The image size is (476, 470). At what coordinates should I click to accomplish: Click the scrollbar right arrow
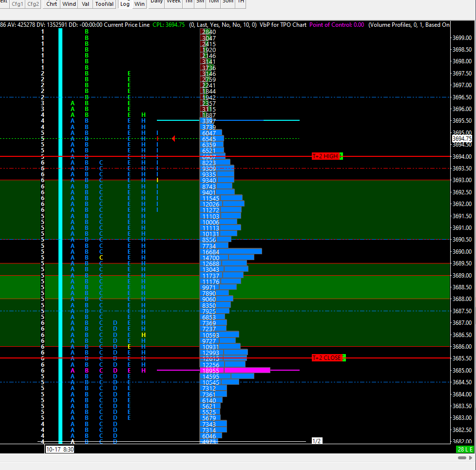(471, 457)
